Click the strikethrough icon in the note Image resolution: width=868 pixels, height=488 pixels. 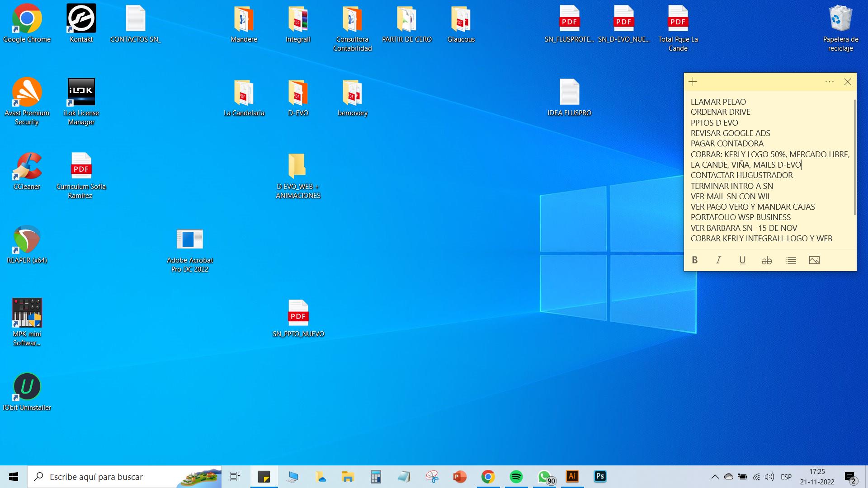(767, 260)
